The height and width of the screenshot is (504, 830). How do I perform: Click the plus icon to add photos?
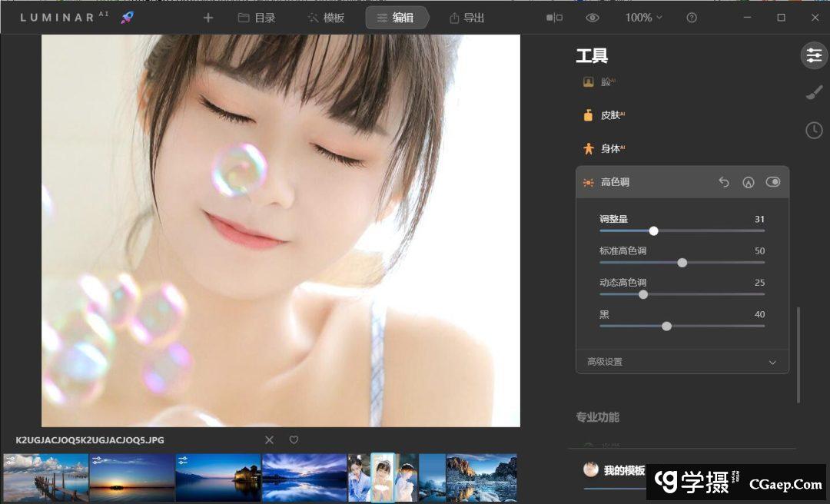208,18
